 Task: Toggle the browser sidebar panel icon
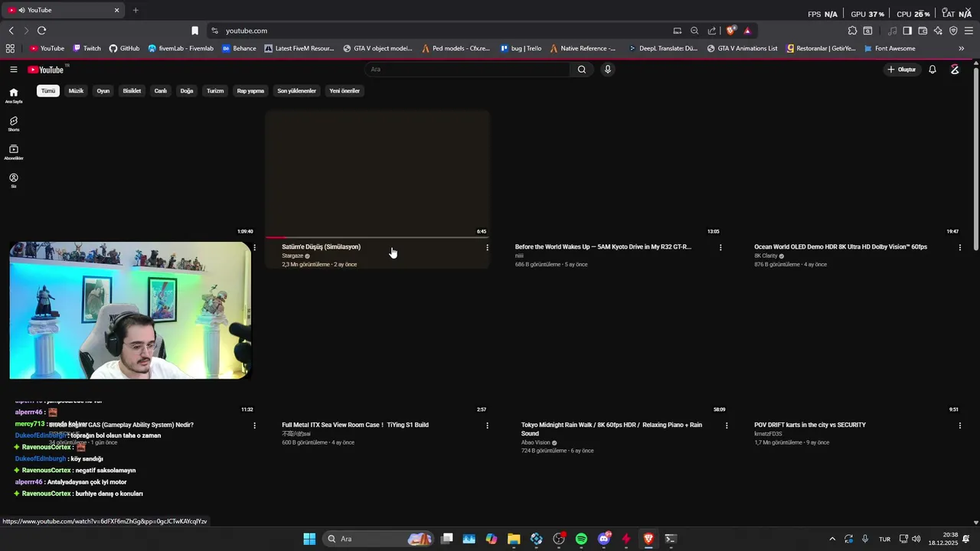click(x=907, y=31)
